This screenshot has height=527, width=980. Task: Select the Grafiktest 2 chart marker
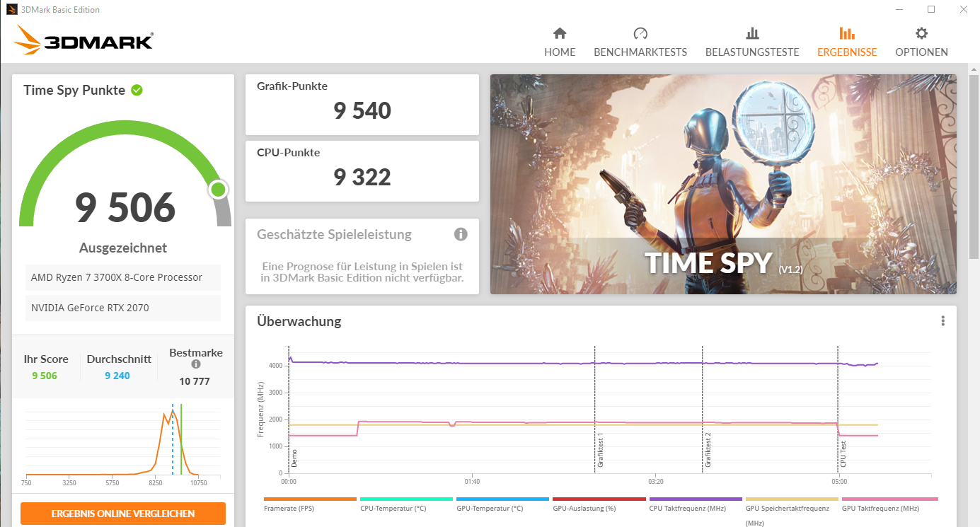pyautogui.click(x=708, y=450)
